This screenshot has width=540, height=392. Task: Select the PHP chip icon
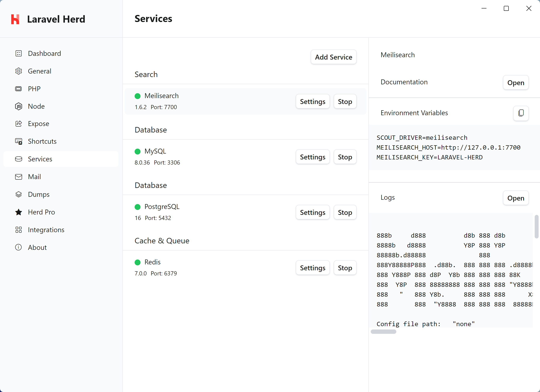18,89
